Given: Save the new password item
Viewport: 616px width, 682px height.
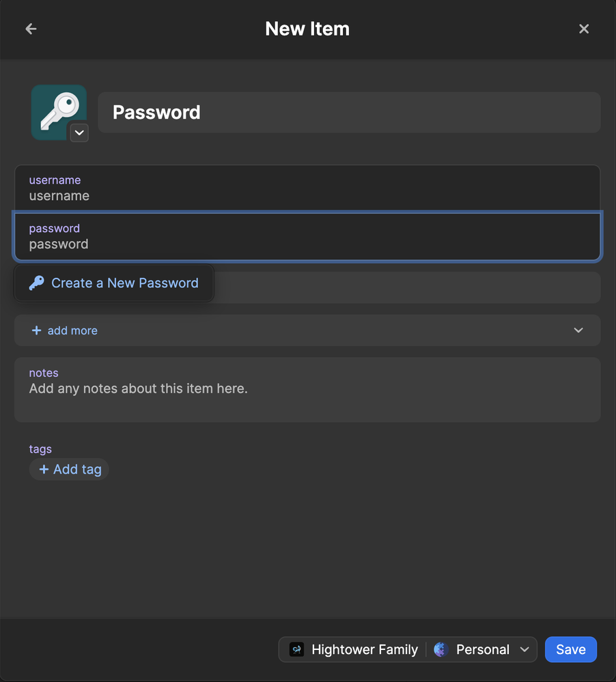Looking at the screenshot, I should click(x=570, y=650).
